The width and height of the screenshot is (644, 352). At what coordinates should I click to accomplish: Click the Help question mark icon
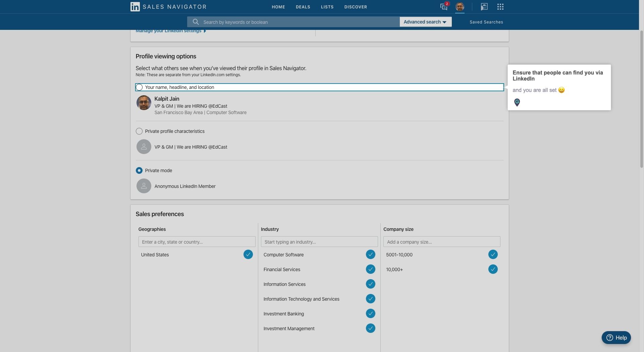coord(610,338)
